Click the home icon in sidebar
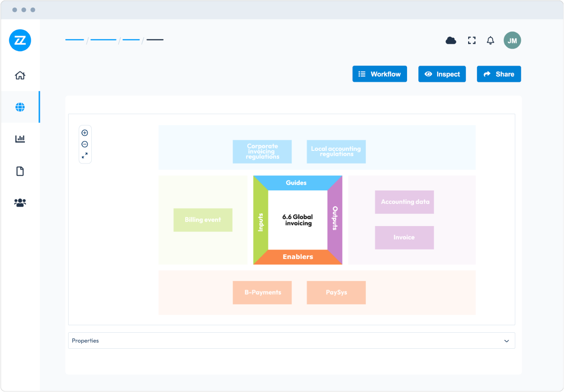This screenshot has height=392, width=564. pos(20,75)
